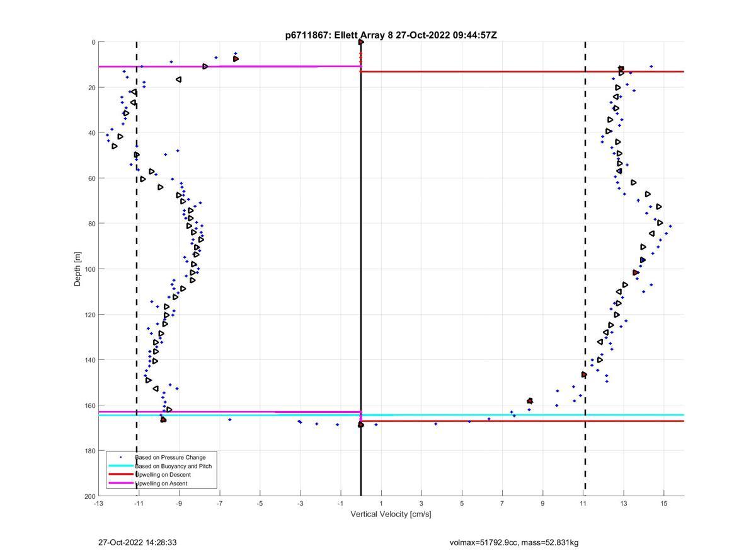Click legend entry Based on Pressure Change
This screenshot has height=558, width=756.
(170, 457)
